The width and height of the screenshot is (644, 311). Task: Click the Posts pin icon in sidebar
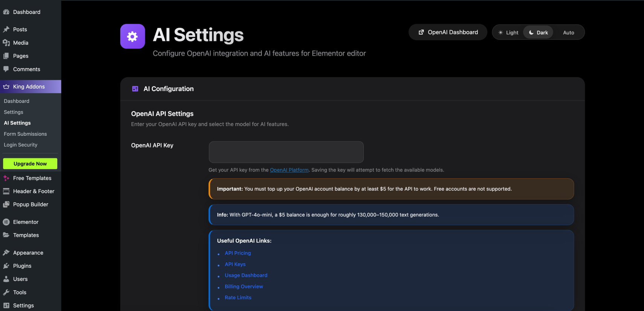click(x=6, y=29)
